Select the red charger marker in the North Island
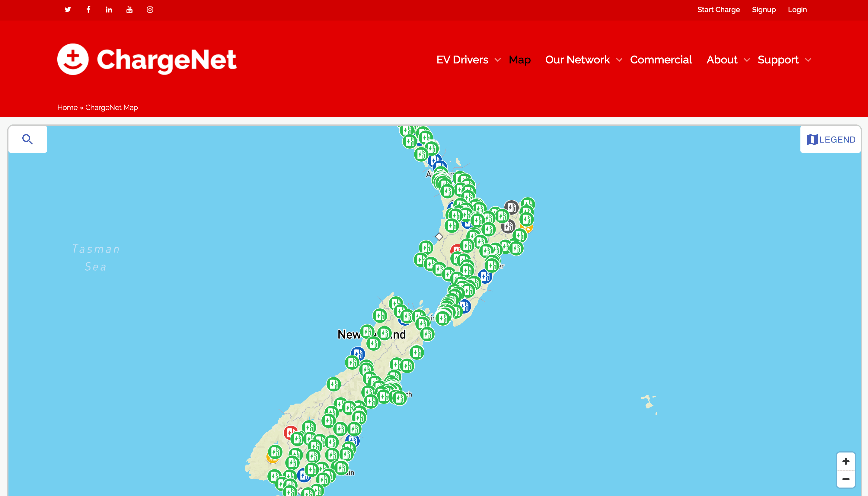The width and height of the screenshot is (868, 496). [455, 250]
